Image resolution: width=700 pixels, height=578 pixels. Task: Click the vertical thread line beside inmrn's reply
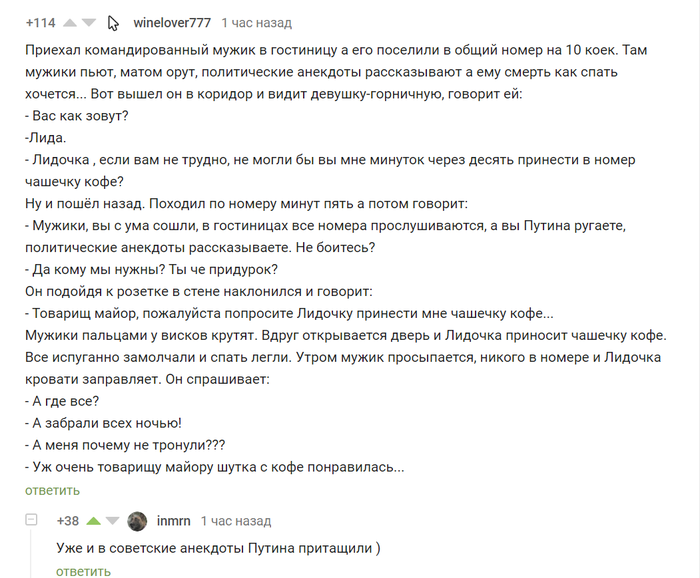(31, 555)
